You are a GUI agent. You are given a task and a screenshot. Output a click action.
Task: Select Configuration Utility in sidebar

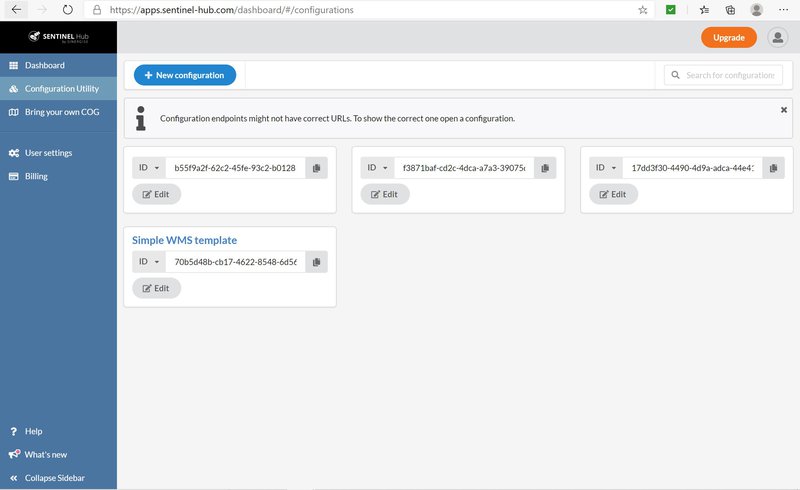click(58, 88)
